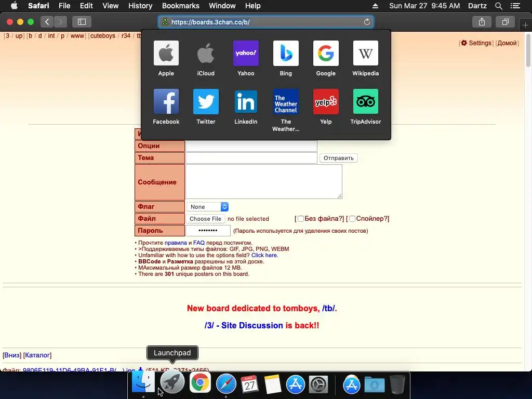
Task: Open the Downloads folder in Dock
Action: tap(375, 384)
